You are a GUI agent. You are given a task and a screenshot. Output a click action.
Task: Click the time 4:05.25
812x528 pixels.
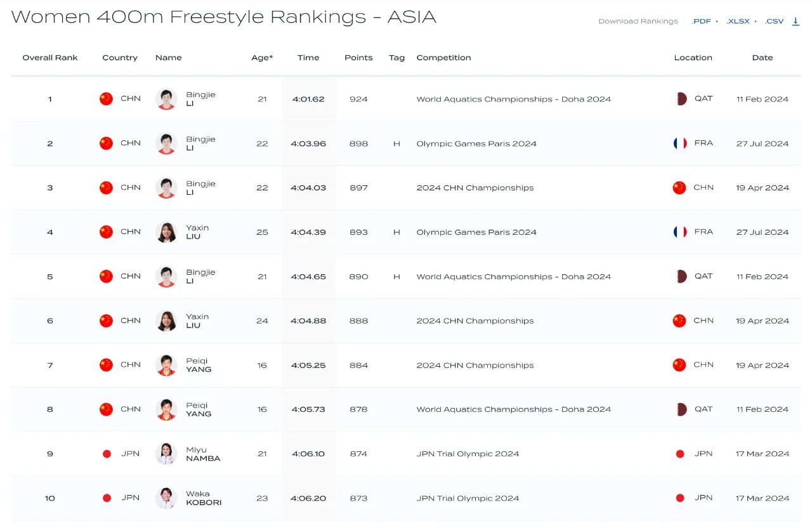308,366
